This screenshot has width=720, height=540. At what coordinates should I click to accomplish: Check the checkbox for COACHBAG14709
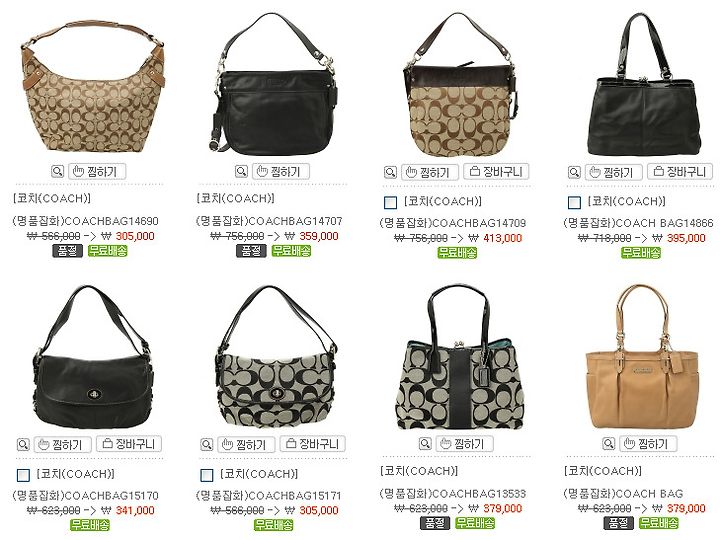click(x=390, y=202)
